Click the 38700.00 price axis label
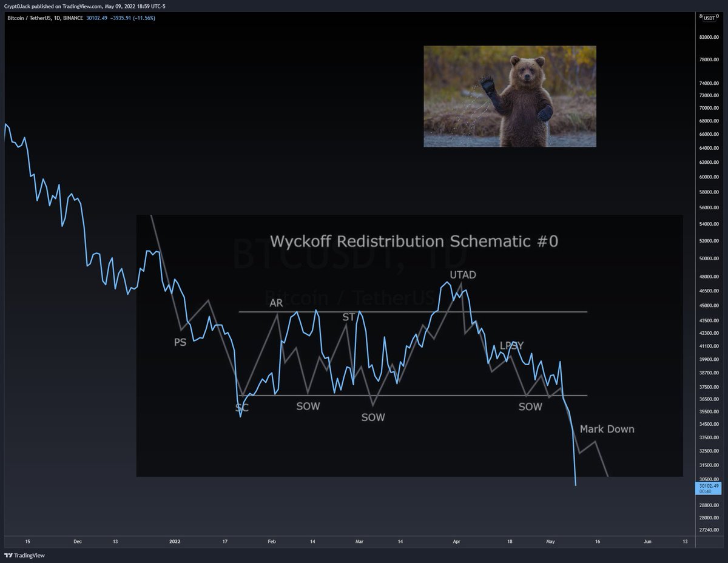This screenshot has width=728, height=563. pos(709,373)
